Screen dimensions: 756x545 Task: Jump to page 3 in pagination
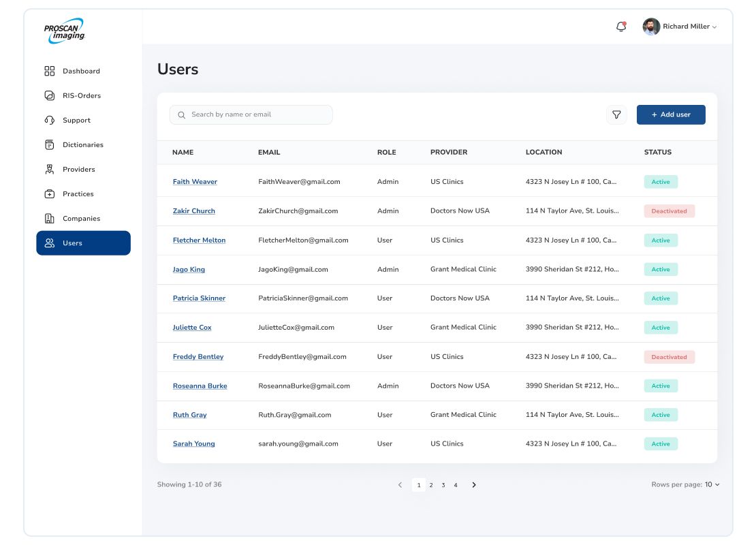443,485
